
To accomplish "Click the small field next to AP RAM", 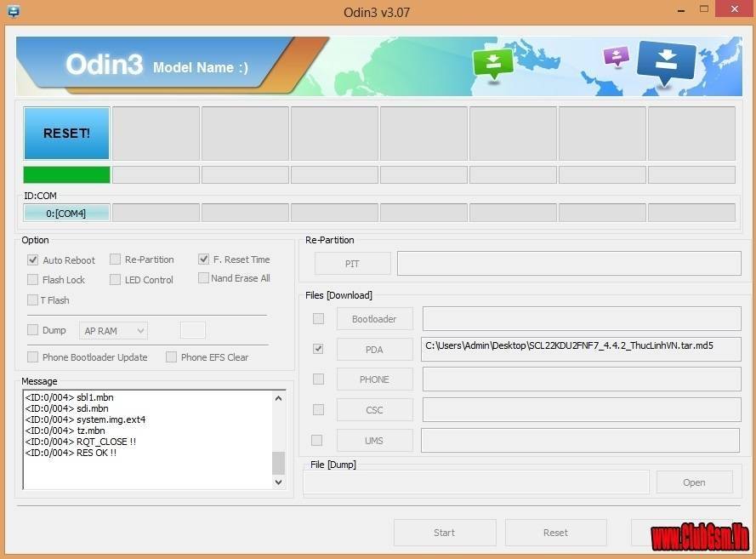I will [x=193, y=330].
